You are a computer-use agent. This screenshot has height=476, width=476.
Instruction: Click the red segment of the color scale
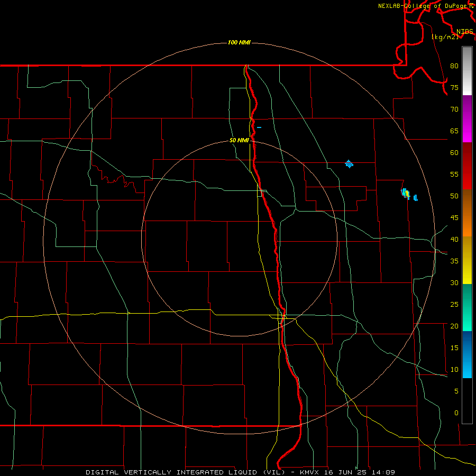(x=467, y=166)
